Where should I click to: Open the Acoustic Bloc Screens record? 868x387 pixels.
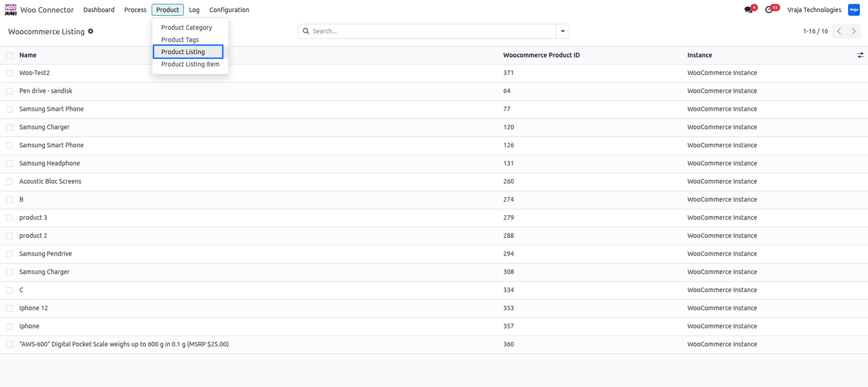(50, 182)
